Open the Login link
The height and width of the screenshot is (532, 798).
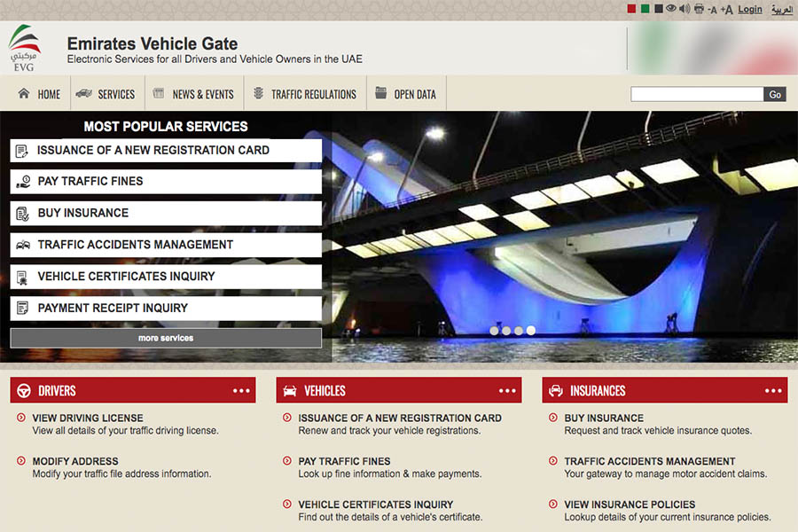point(750,9)
